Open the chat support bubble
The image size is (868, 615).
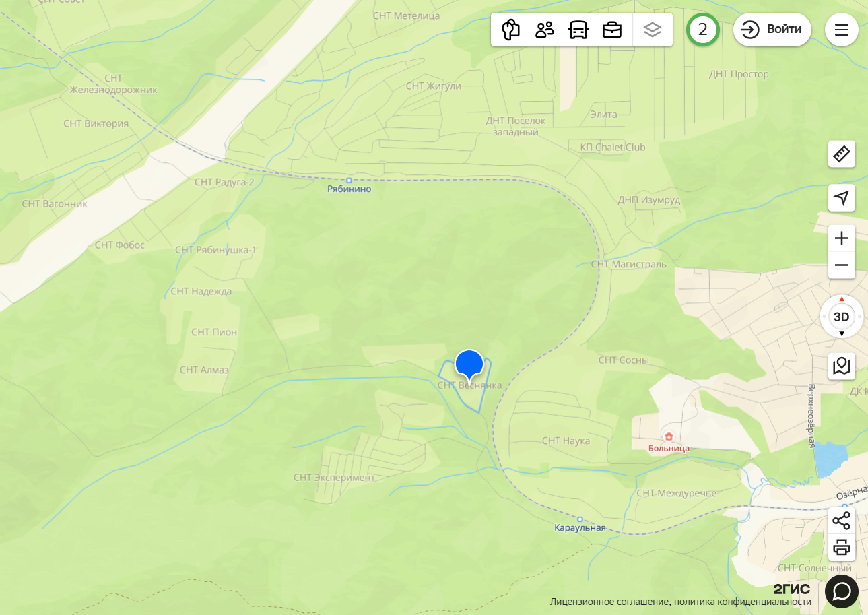842,591
